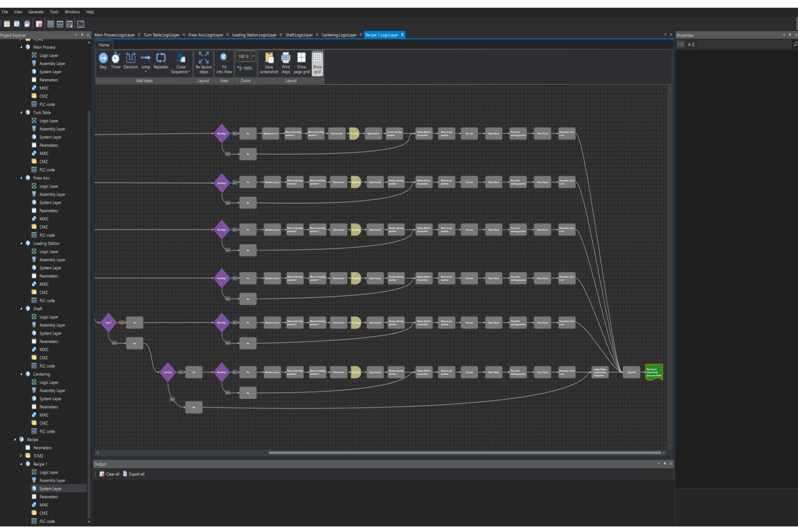
Task: Click the diagram scroll left arrow
Action: 98,453
